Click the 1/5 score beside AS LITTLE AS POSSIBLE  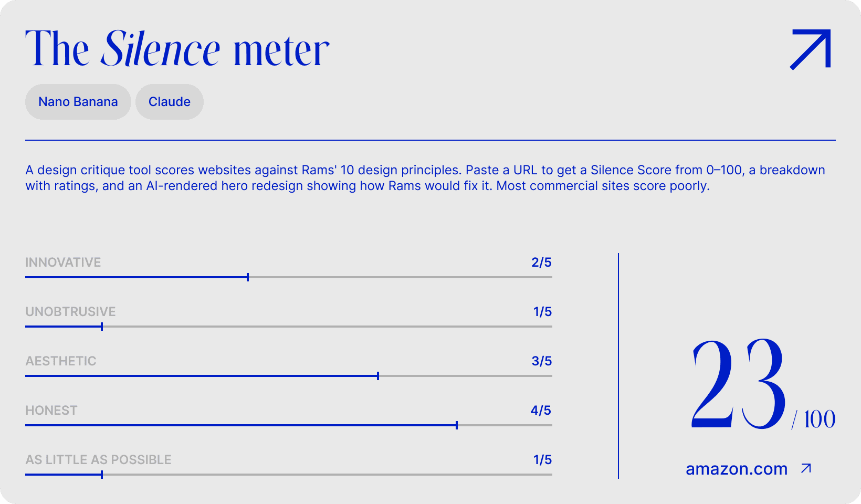coord(541,459)
